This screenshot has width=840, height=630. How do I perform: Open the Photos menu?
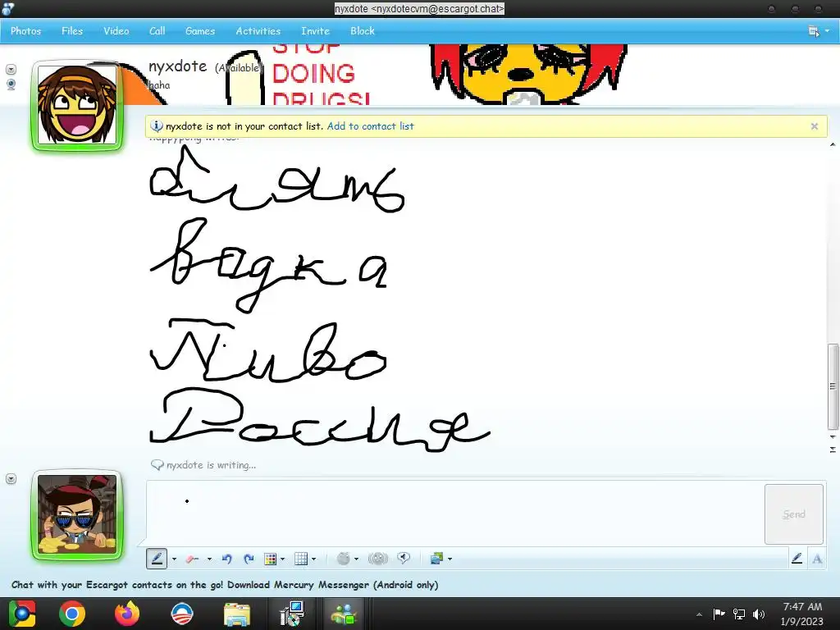[x=25, y=31]
